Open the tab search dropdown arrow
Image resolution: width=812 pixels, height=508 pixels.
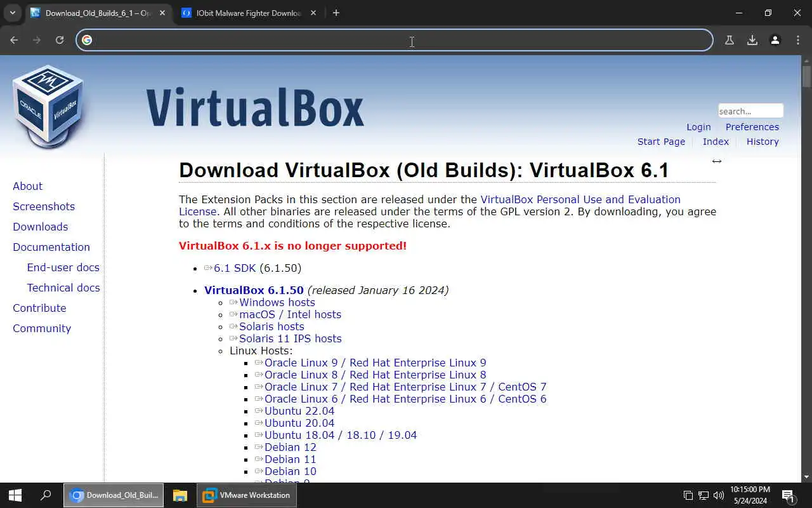(x=12, y=13)
